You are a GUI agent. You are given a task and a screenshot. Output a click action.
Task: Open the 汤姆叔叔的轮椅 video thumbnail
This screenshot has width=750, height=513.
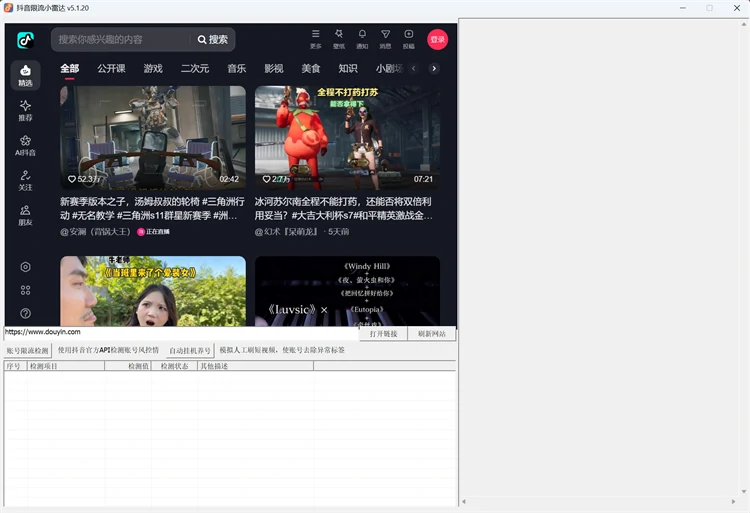153,138
